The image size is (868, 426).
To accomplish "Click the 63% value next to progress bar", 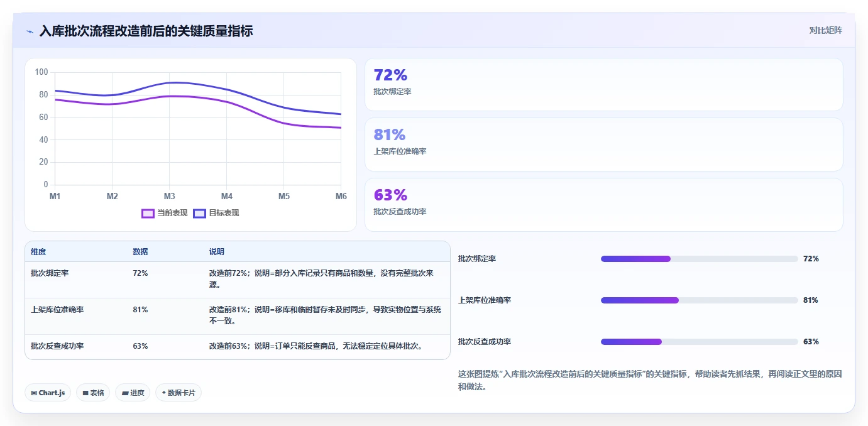I will click(x=811, y=342).
